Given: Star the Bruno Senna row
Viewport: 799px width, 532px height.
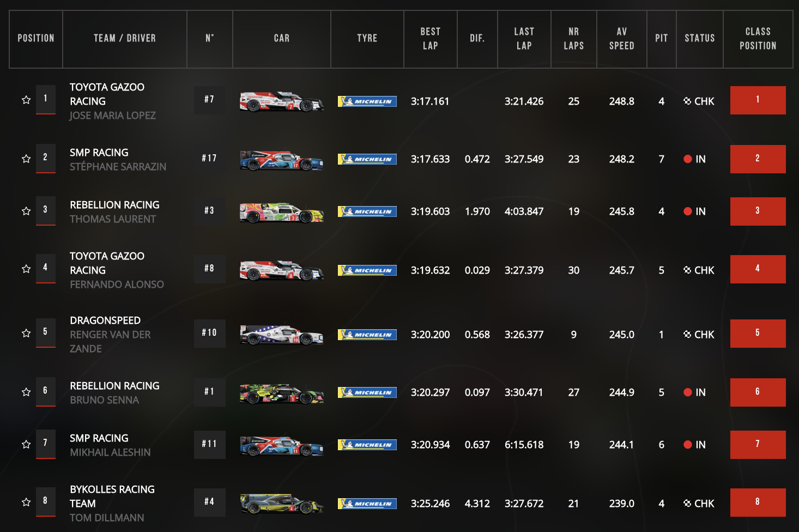Looking at the screenshot, I should click(26, 392).
